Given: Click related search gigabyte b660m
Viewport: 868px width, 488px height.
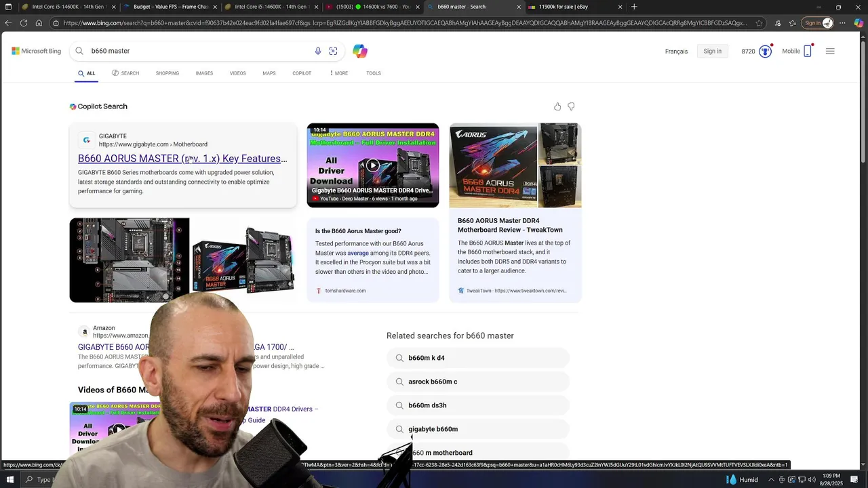Looking at the screenshot, I should coord(478,429).
